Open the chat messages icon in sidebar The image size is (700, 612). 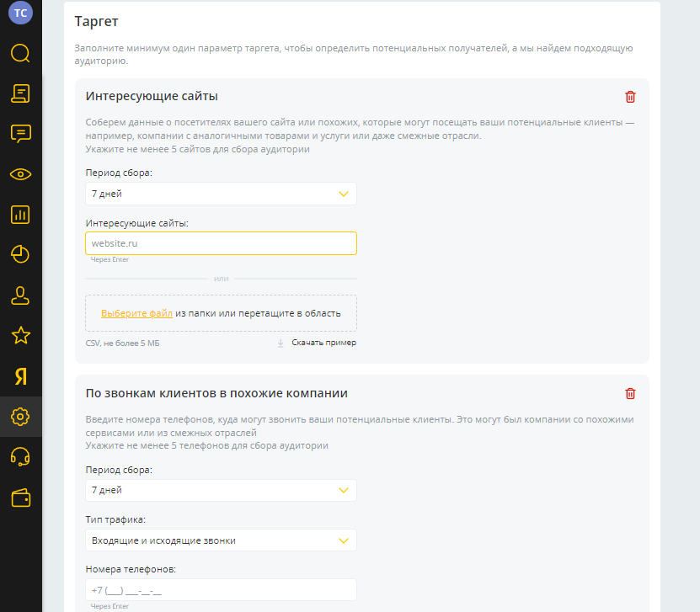click(x=20, y=133)
